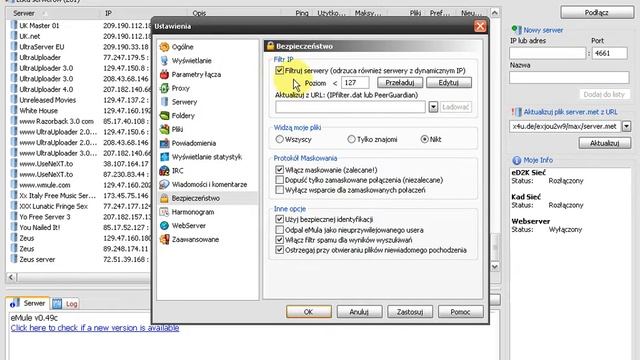
Task: Click Edytuj IP filter button
Action: 449,82
